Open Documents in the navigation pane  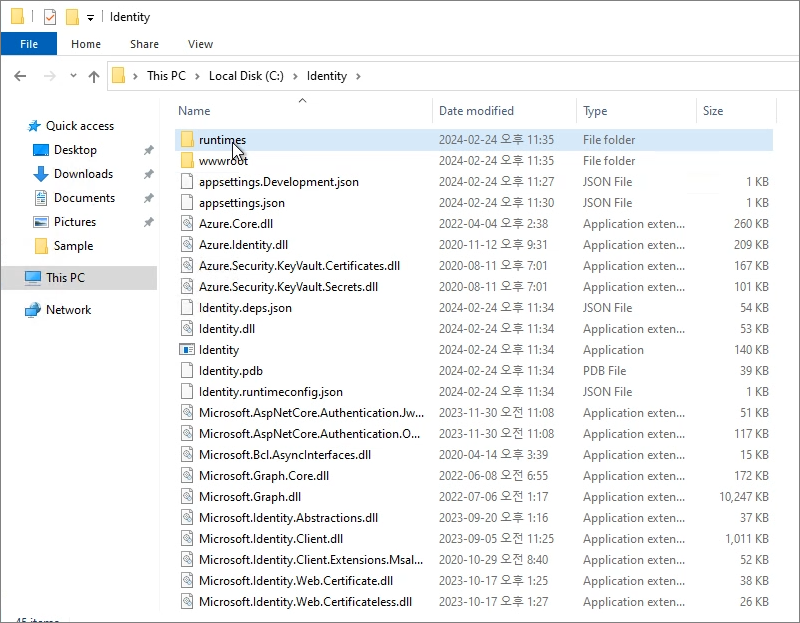click(84, 197)
